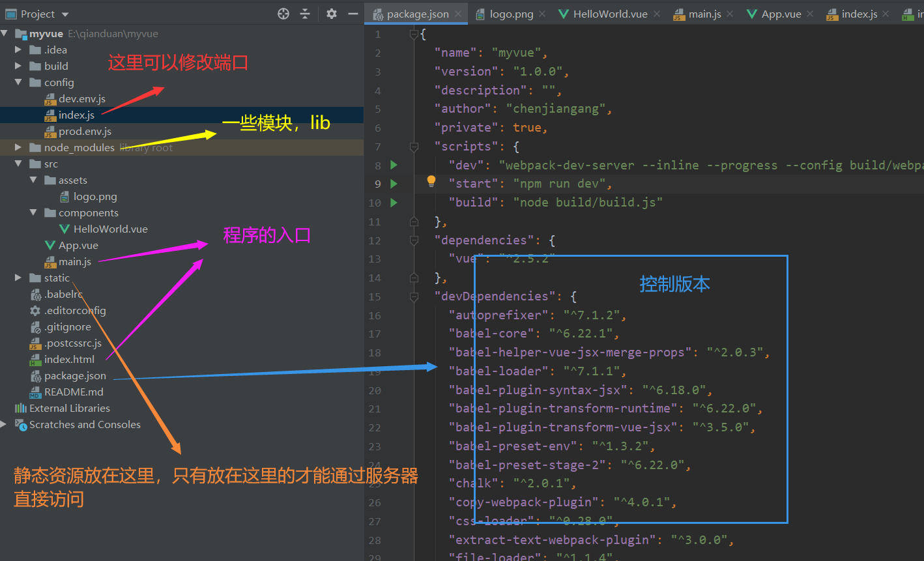Expand the .idea folder

18,50
